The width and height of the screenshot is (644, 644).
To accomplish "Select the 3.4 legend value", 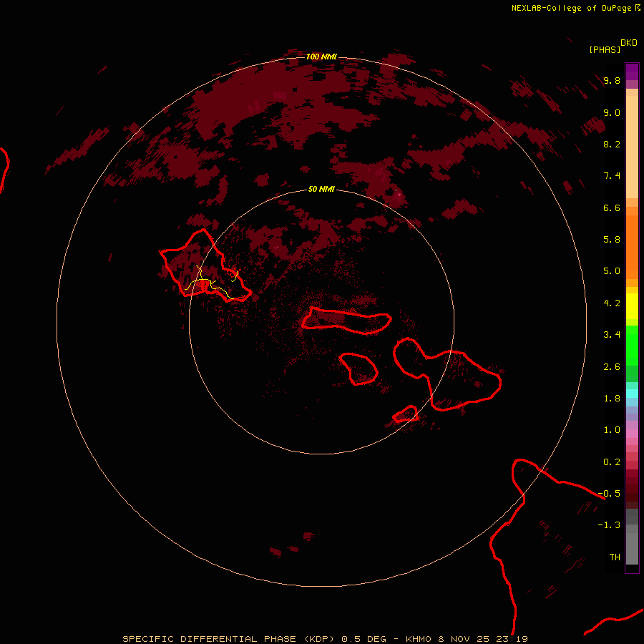I will (x=612, y=335).
